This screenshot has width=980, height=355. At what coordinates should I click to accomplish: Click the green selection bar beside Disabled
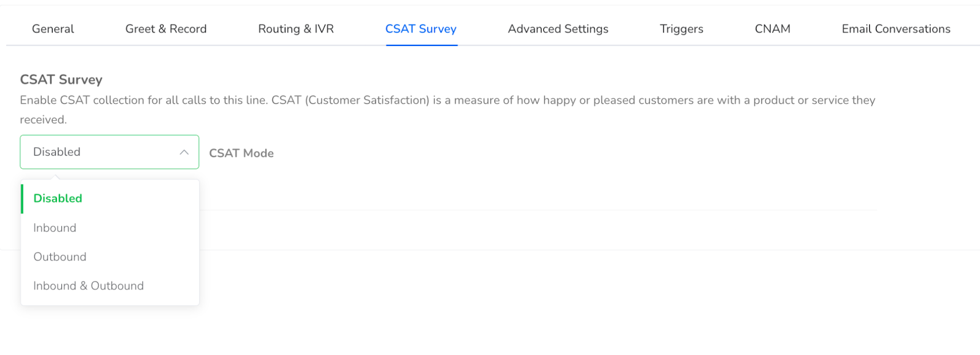click(x=22, y=199)
